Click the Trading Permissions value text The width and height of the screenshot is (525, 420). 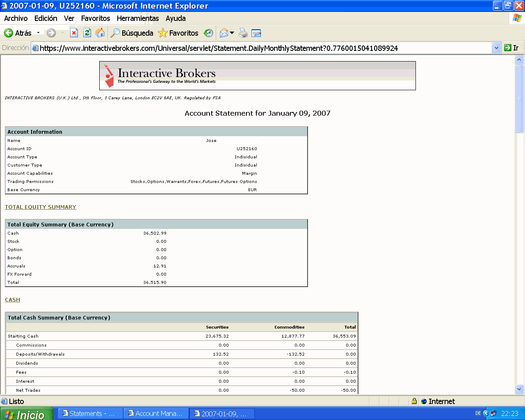tap(194, 182)
